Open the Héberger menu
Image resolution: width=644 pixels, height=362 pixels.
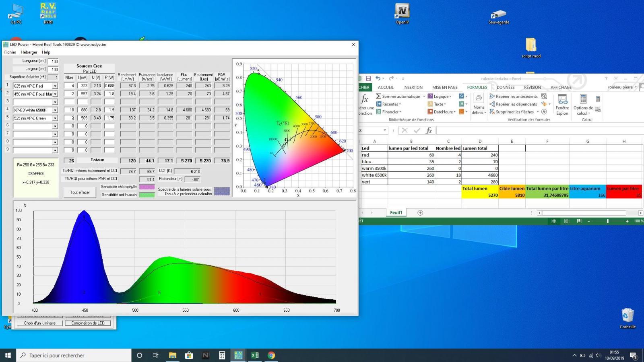click(29, 52)
